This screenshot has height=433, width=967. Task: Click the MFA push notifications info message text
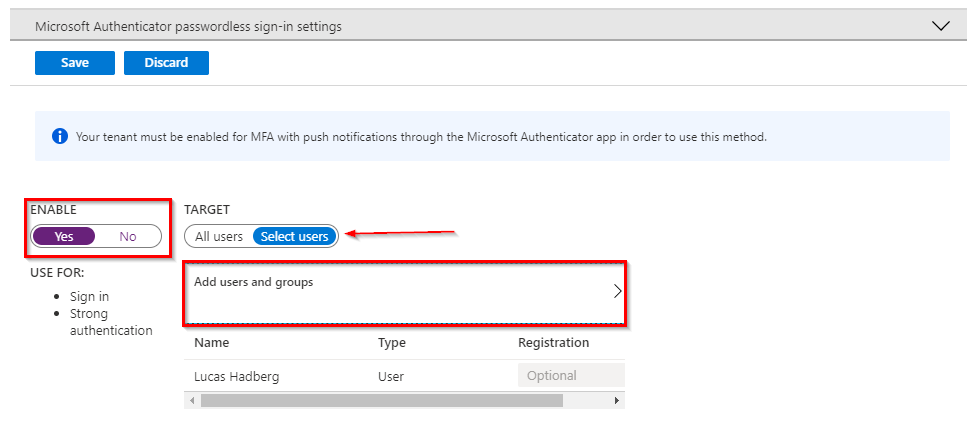click(x=421, y=136)
